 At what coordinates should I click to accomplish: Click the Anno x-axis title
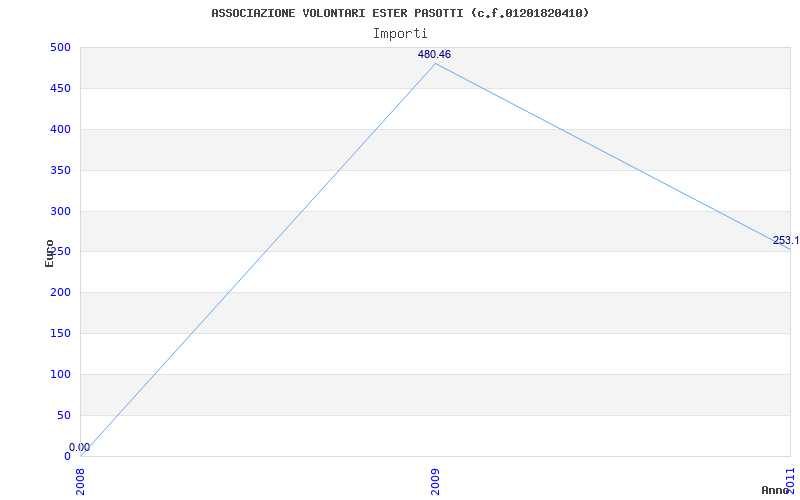click(x=775, y=490)
